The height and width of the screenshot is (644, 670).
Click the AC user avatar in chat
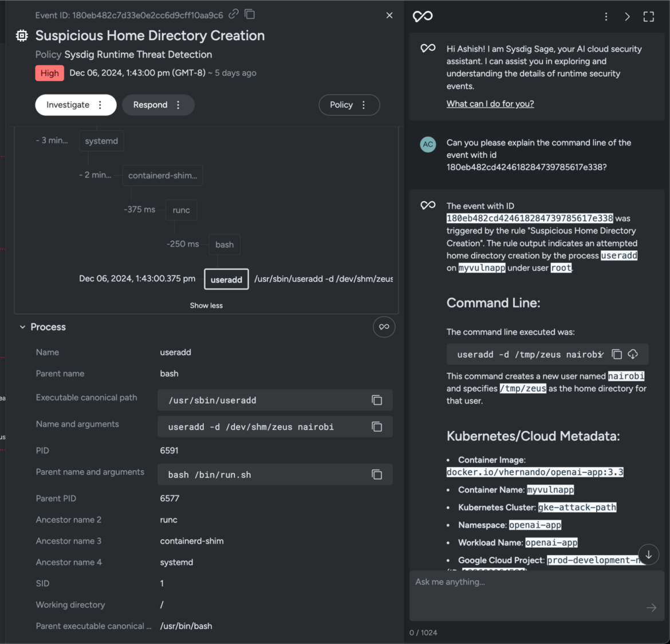point(428,144)
